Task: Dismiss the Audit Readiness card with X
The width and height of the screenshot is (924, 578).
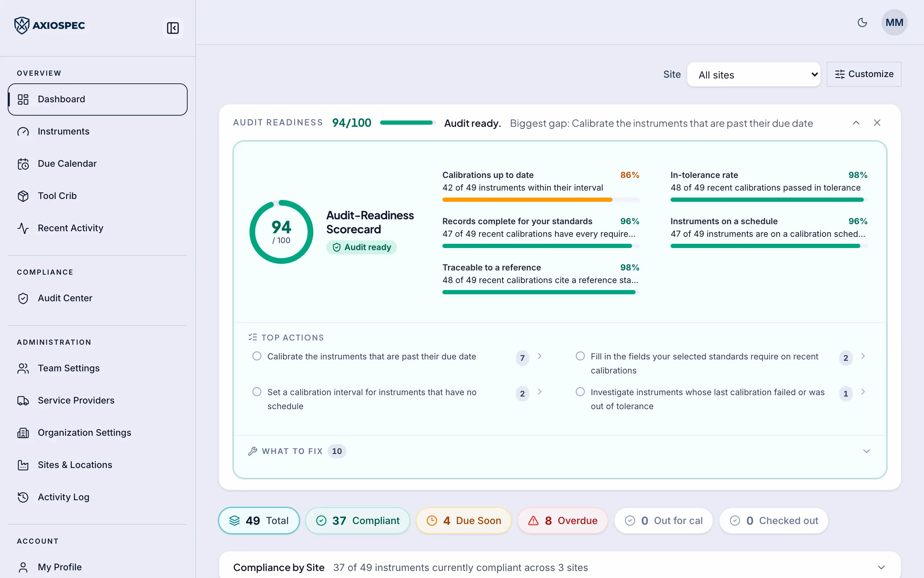Action: pos(877,123)
